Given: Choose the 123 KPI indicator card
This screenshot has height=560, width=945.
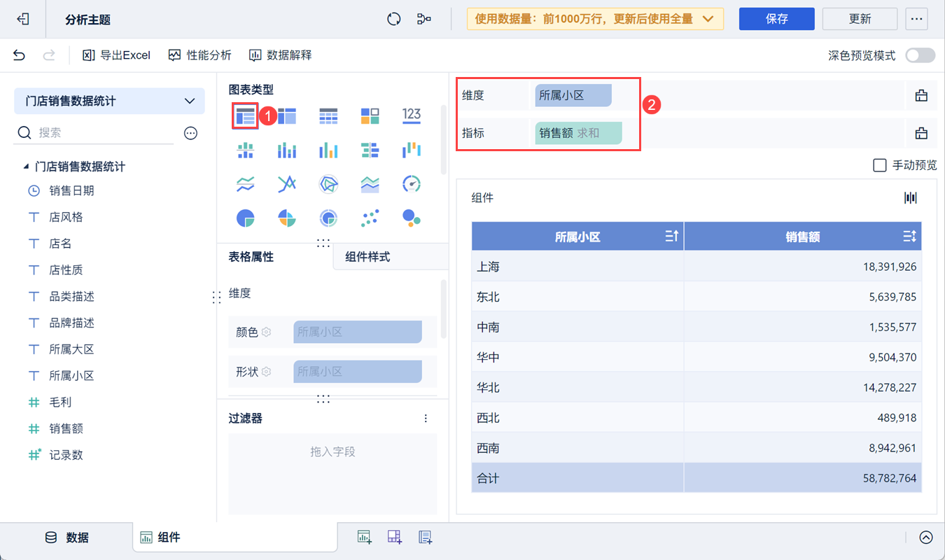Looking at the screenshot, I should [x=412, y=115].
